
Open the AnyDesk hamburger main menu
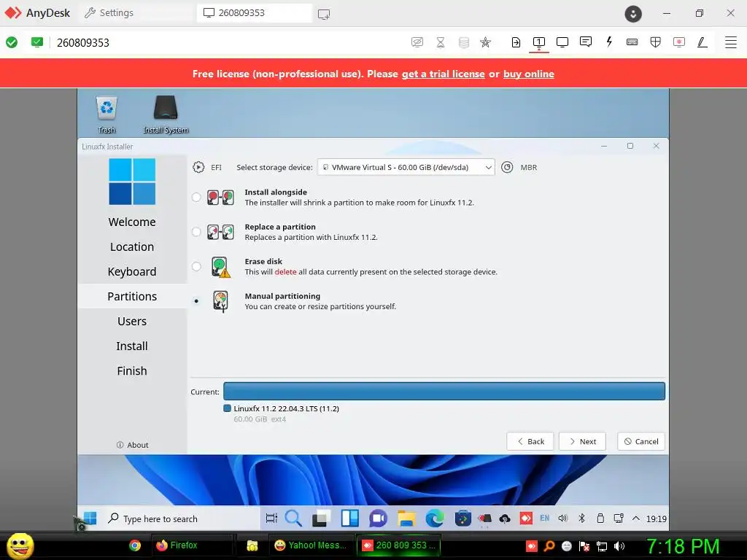coord(730,42)
